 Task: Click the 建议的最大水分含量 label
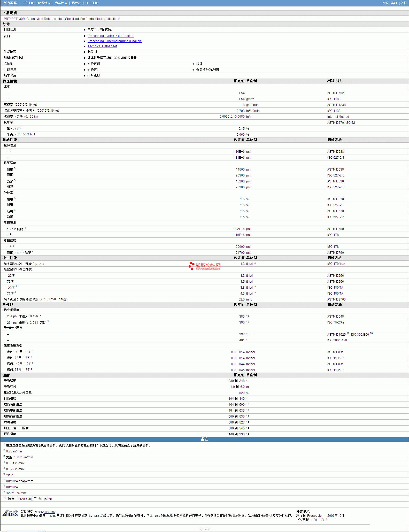pyautogui.click(x=18, y=392)
